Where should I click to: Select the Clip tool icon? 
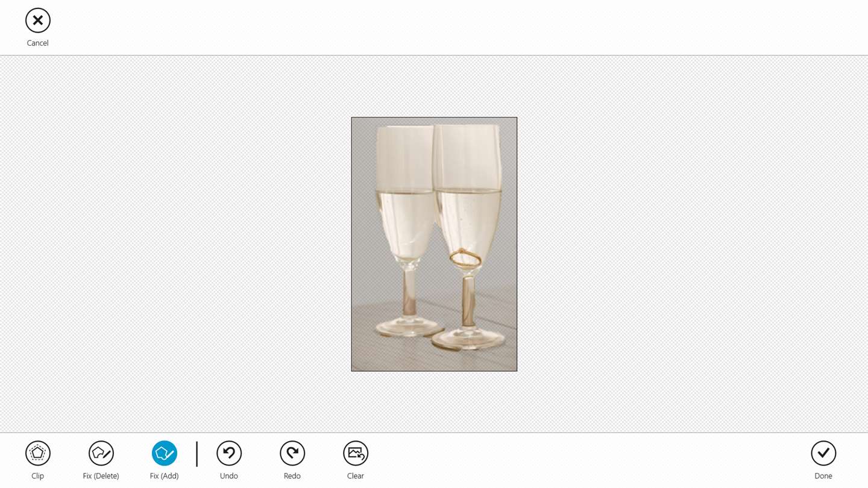coord(37,453)
